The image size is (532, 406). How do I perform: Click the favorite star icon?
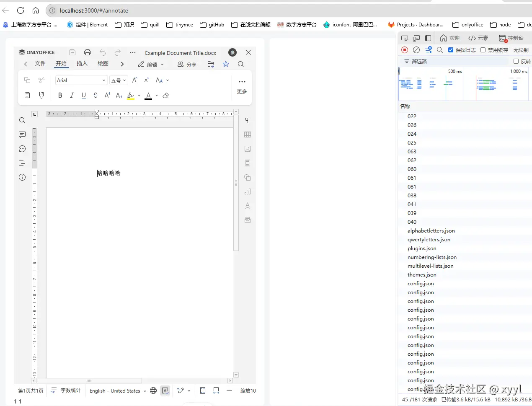click(x=226, y=64)
